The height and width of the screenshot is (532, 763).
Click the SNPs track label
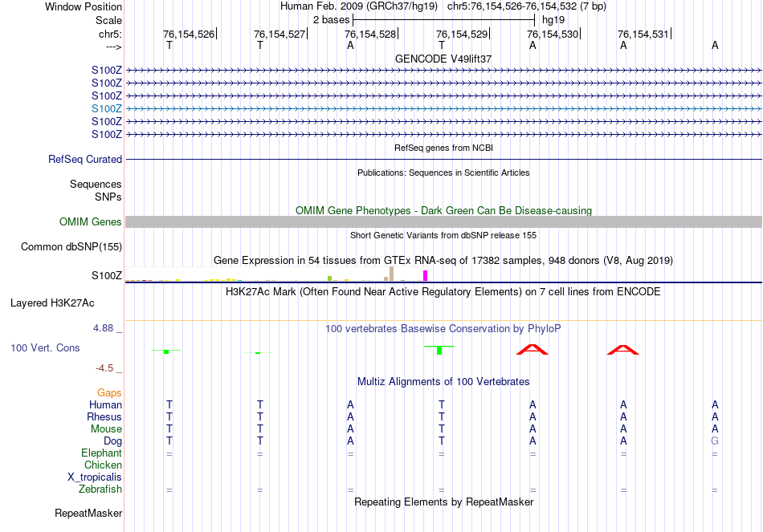pyautogui.click(x=108, y=197)
